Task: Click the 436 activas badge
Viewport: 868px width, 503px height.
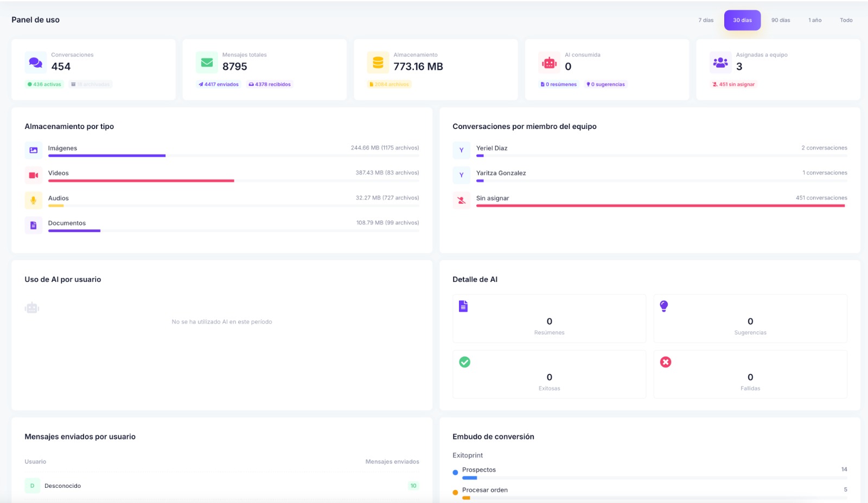Action: pos(44,85)
